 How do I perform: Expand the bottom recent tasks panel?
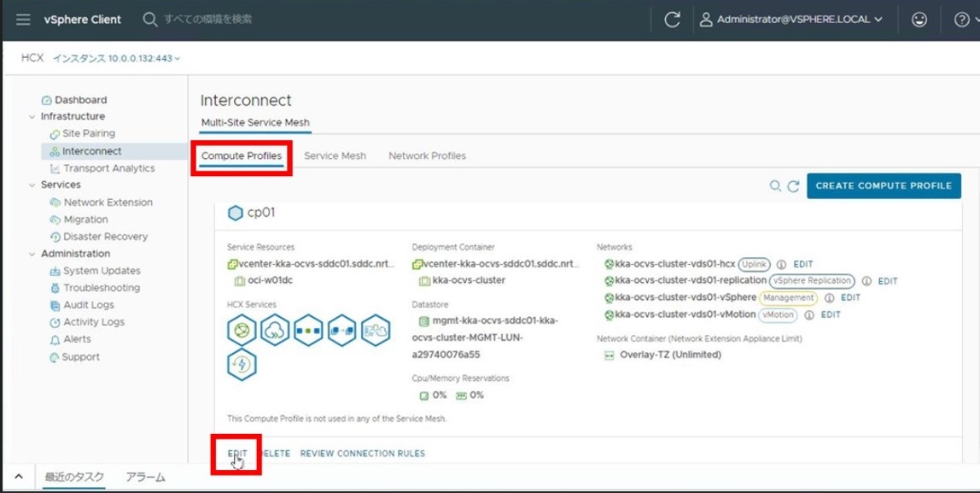pos(18,477)
